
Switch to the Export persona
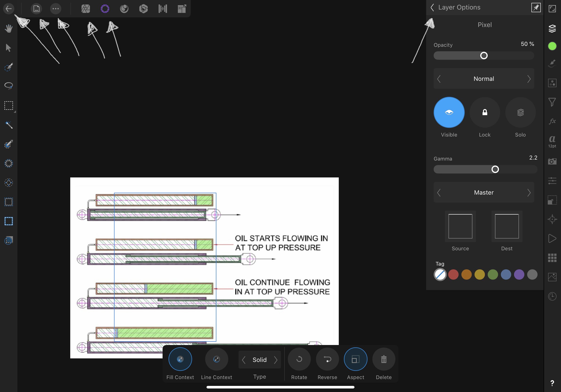pos(182,9)
